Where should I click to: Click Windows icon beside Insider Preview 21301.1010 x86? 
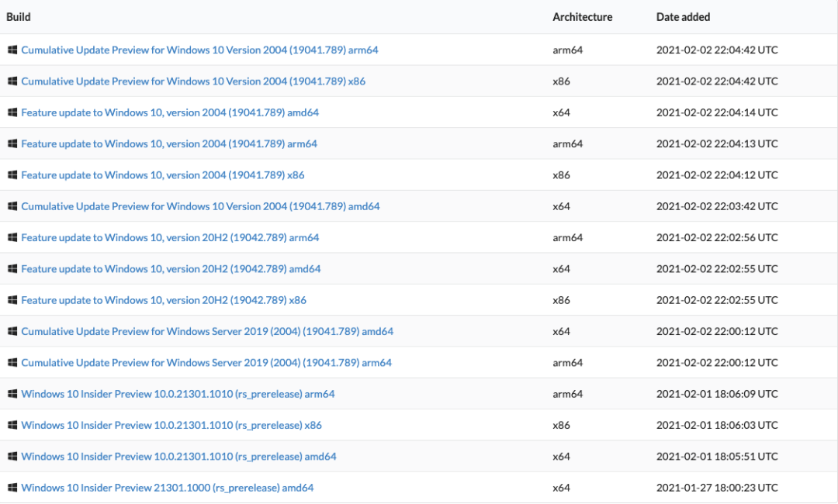12,425
